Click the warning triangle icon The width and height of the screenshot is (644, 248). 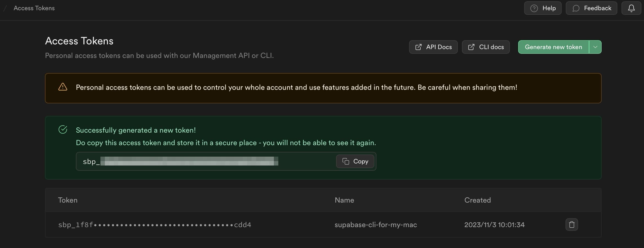click(x=63, y=87)
